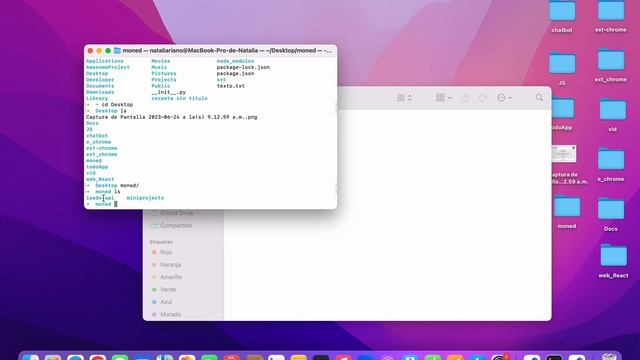This screenshot has width=640, height=360.
Task: Click 'Documents' in Terminal output
Action: click(x=100, y=86)
